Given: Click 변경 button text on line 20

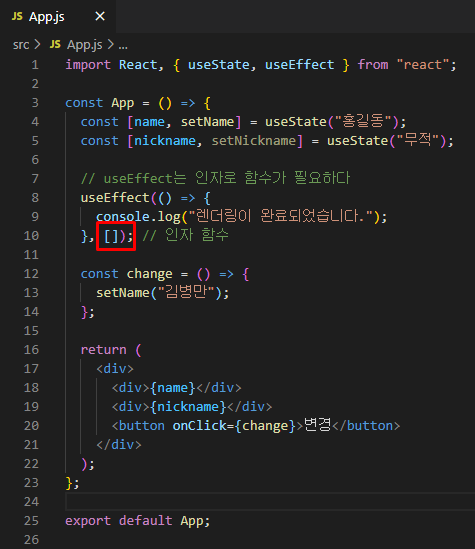Looking at the screenshot, I should pos(317,425).
